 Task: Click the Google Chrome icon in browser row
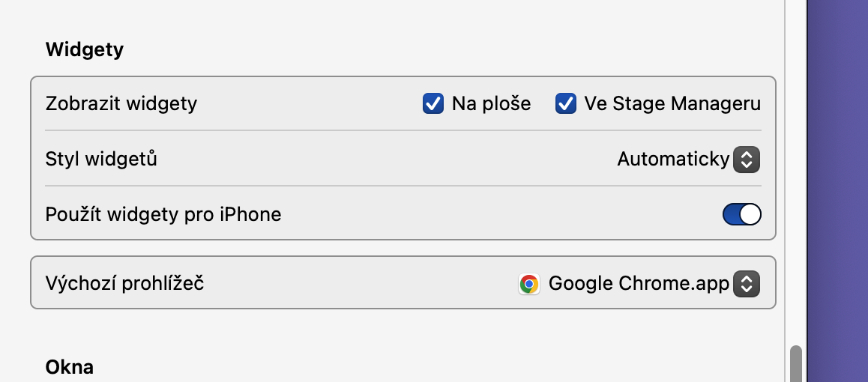tap(529, 284)
